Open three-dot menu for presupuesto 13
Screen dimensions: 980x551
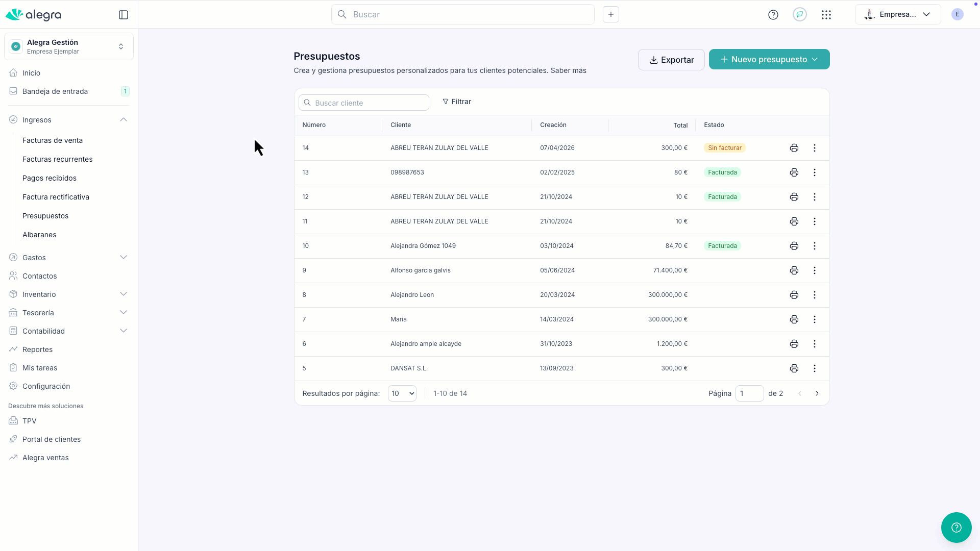click(x=814, y=172)
